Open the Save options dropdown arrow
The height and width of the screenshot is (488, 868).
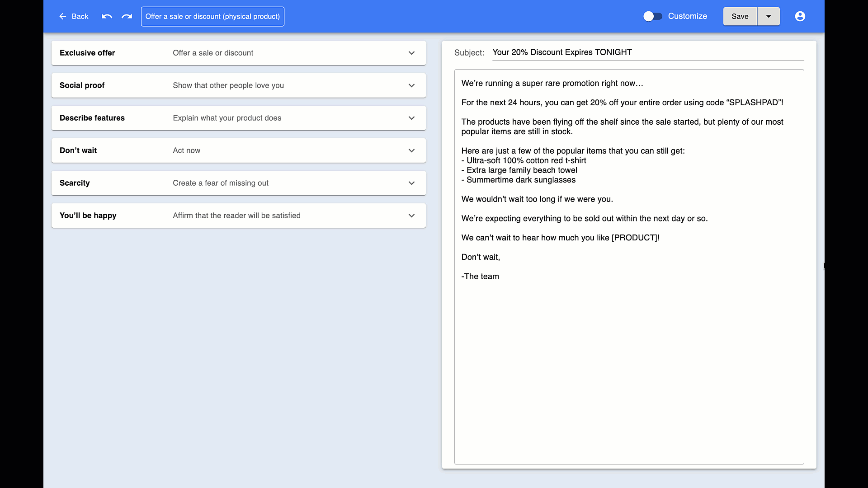[x=768, y=16]
